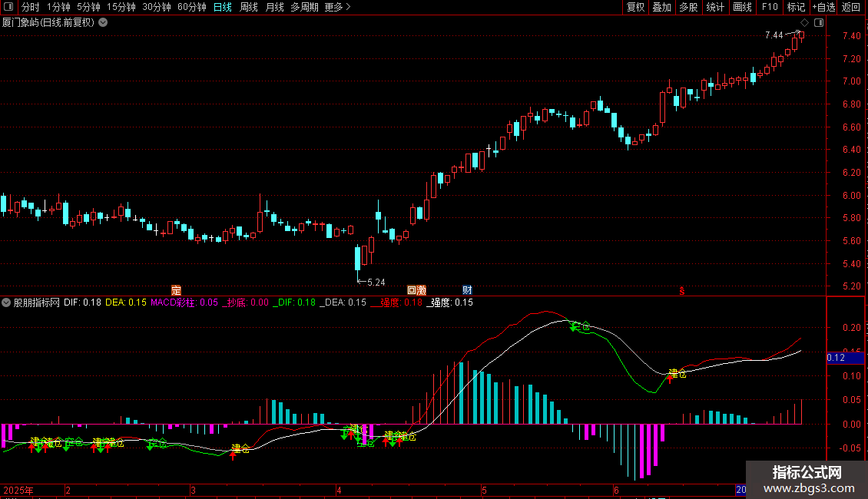Open the 多周期 multi-period view
Screen dimensions: 868x499
tap(304, 7)
